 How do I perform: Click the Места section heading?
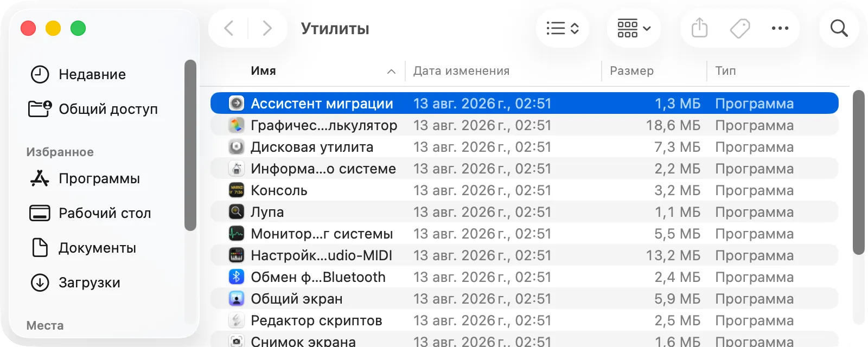point(45,325)
